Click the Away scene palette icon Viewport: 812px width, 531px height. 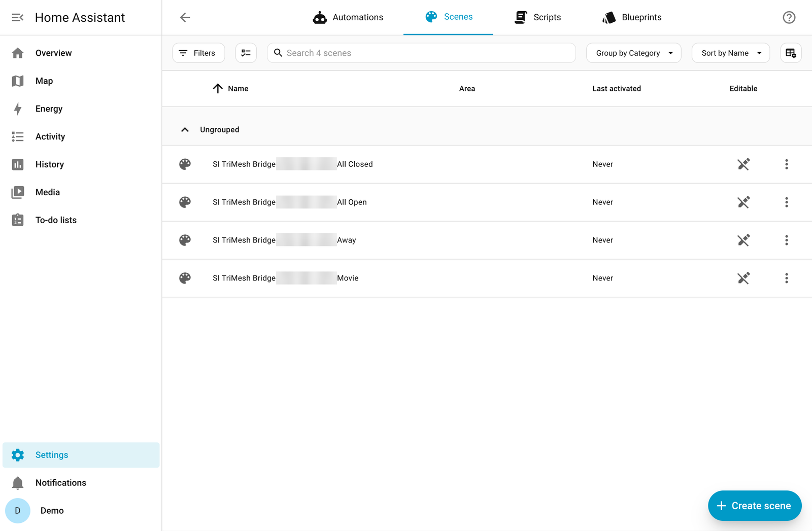(x=185, y=240)
